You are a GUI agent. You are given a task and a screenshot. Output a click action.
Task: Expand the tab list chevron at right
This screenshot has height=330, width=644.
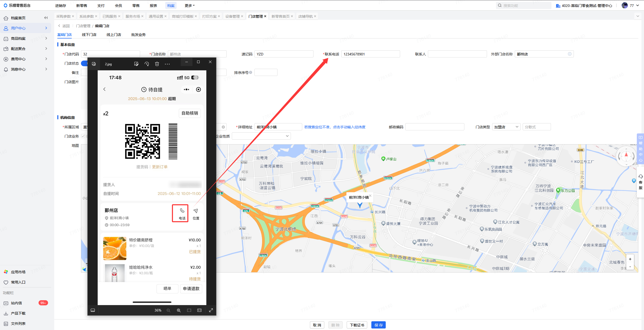click(638, 16)
